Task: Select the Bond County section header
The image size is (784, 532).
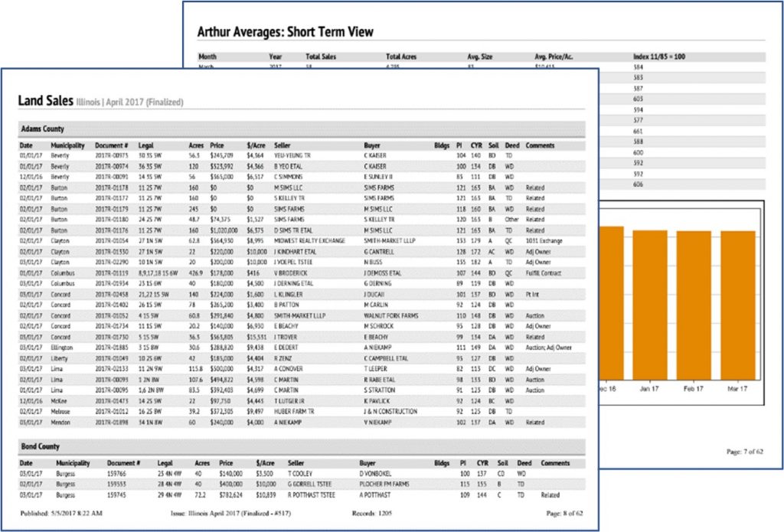Action: 39,446
